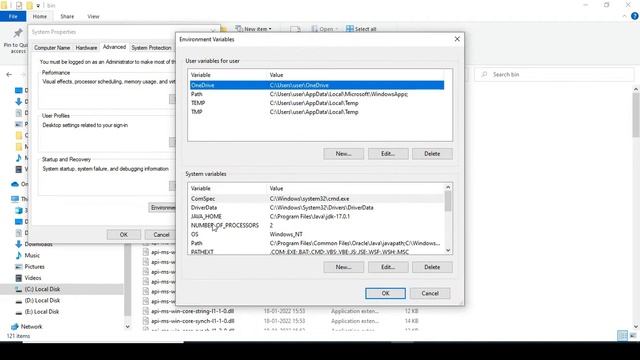This screenshot has height=360, width=640.
Task: Switch to details view icon in status bar
Action: click(x=622, y=336)
